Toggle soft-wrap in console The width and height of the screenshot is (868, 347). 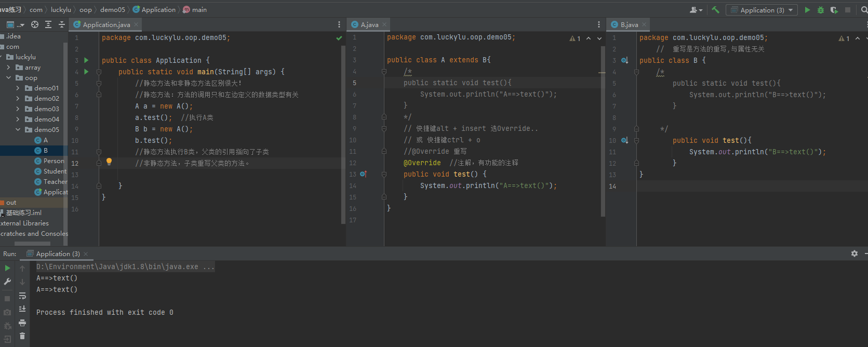pyautogui.click(x=22, y=296)
